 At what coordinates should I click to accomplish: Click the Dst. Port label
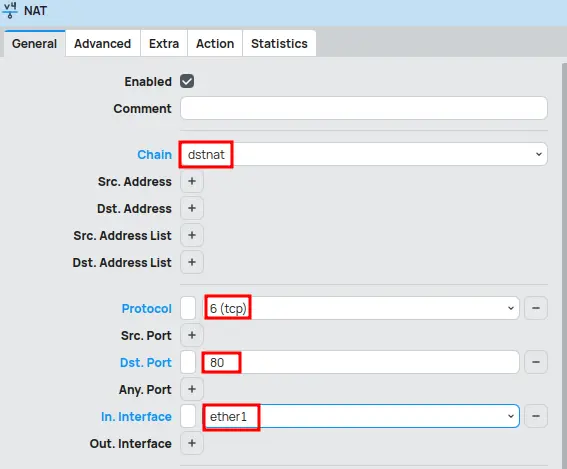pyautogui.click(x=146, y=362)
